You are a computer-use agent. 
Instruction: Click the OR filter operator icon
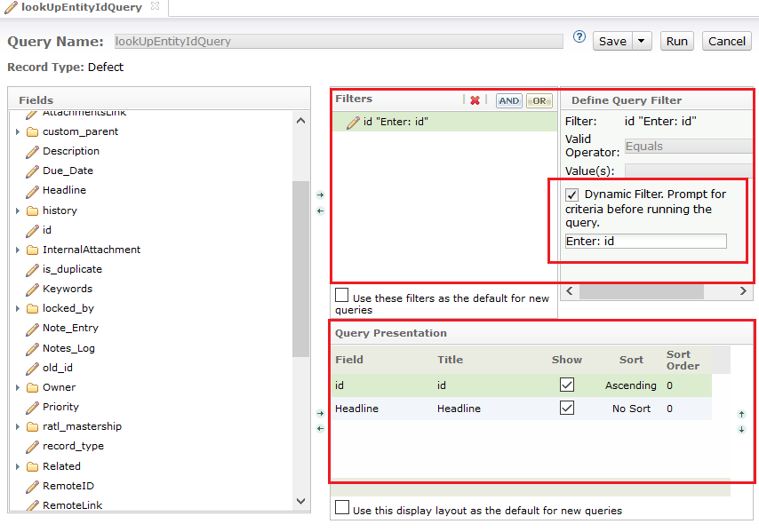point(539,100)
